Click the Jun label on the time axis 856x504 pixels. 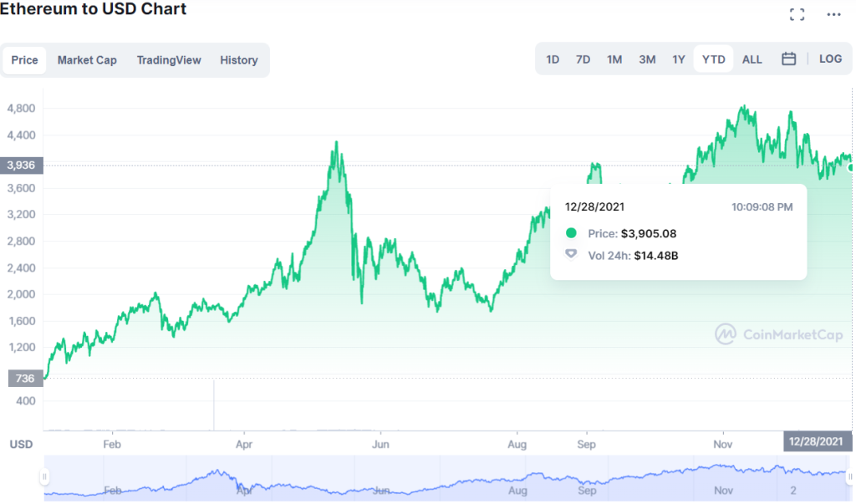point(380,444)
